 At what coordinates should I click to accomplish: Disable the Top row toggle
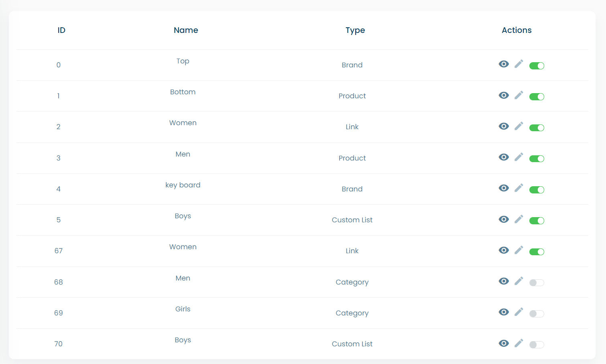coord(537,66)
